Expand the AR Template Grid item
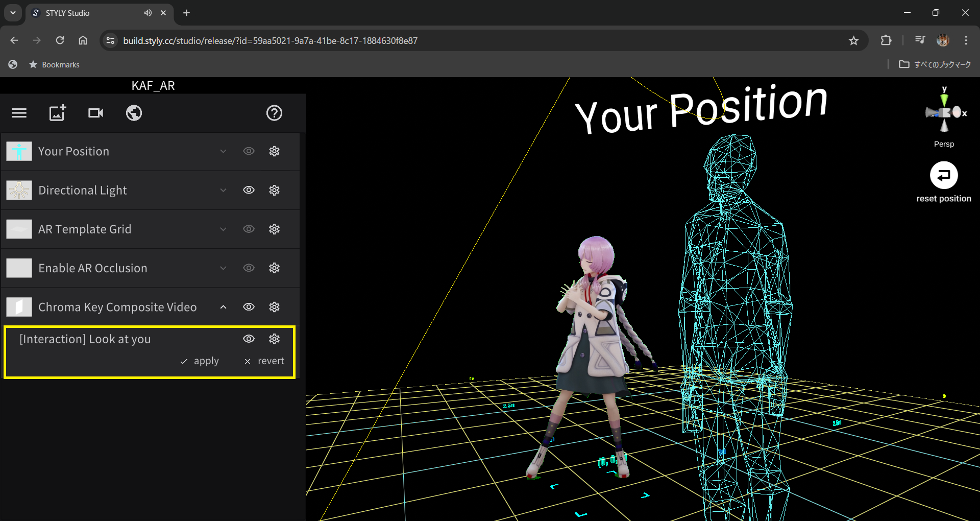 click(223, 229)
